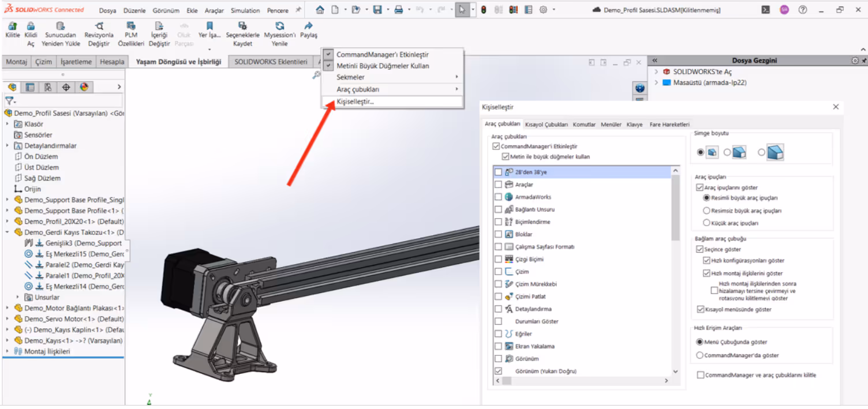Click the Kilidi Aç unlock icon
Image resolution: width=868 pixels, height=409 pixels.
coord(31,26)
